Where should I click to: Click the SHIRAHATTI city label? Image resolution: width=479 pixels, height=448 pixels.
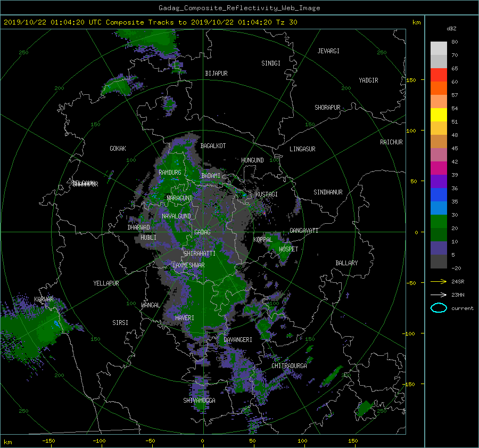(x=200, y=254)
